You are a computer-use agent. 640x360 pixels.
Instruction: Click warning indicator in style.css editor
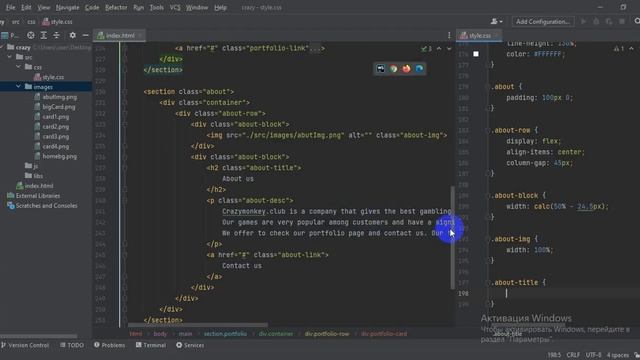pyautogui.click(x=618, y=49)
